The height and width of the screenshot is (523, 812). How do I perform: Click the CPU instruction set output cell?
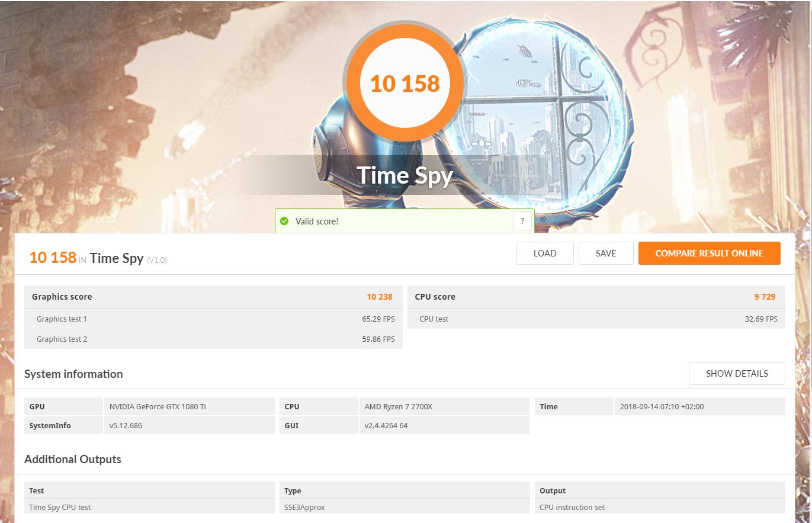(572, 507)
